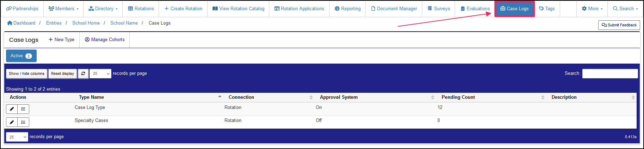Sort by Connection column
The image size is (644, 149).
pyautogui.click(x=270, y=97)
